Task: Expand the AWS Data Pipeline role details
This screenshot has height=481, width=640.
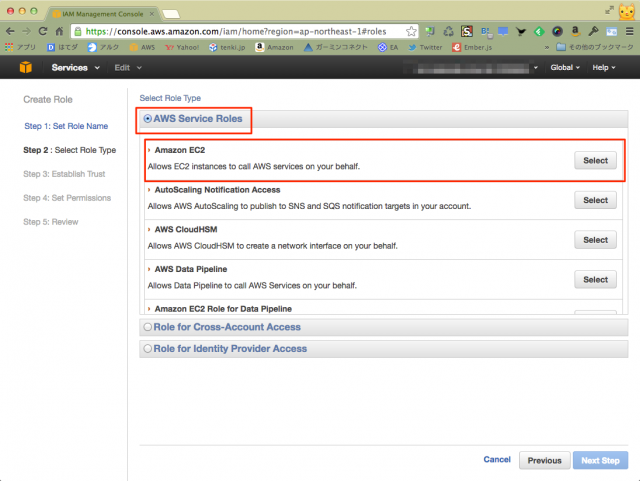Action: (149, 269)
